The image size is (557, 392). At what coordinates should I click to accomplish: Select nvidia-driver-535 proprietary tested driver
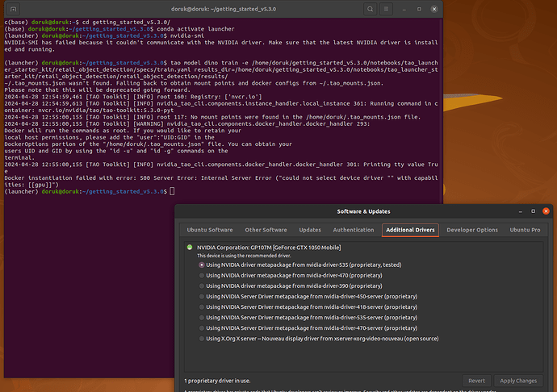click(300, 265)
